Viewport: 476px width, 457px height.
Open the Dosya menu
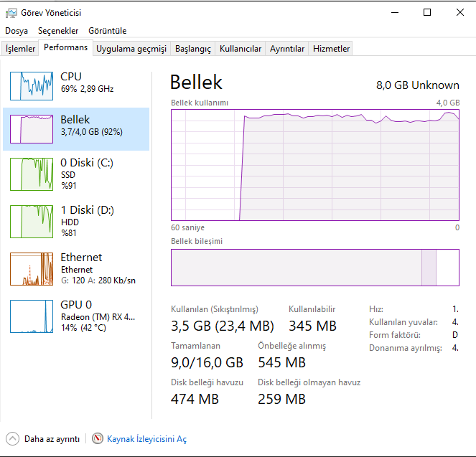coord(17,31)
